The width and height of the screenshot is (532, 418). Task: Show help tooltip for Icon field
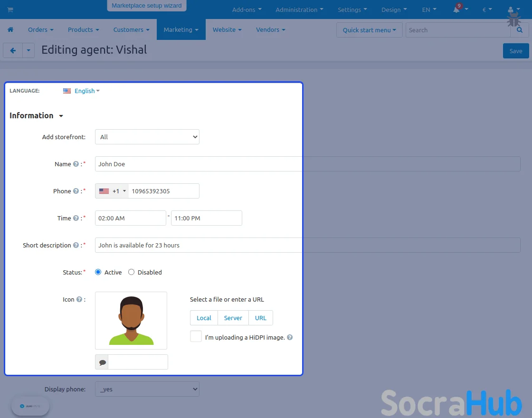[79, 299]
